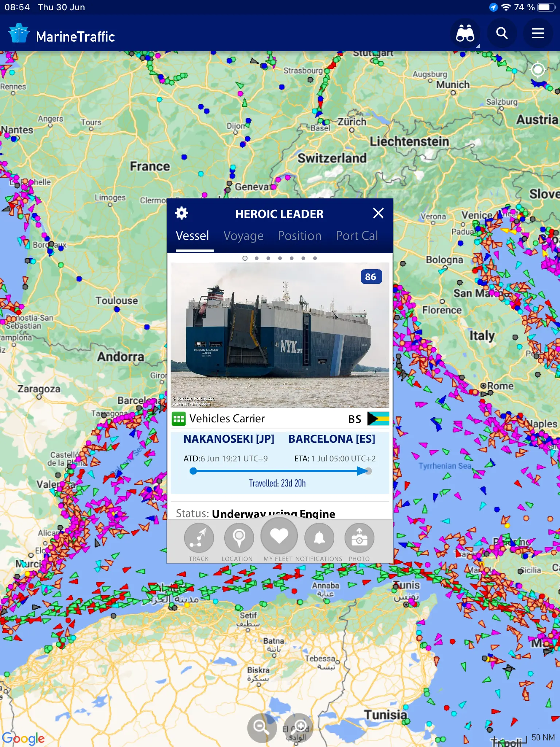Select the first photo pagination dot
The image size is (560, 747).
(245, 258)
